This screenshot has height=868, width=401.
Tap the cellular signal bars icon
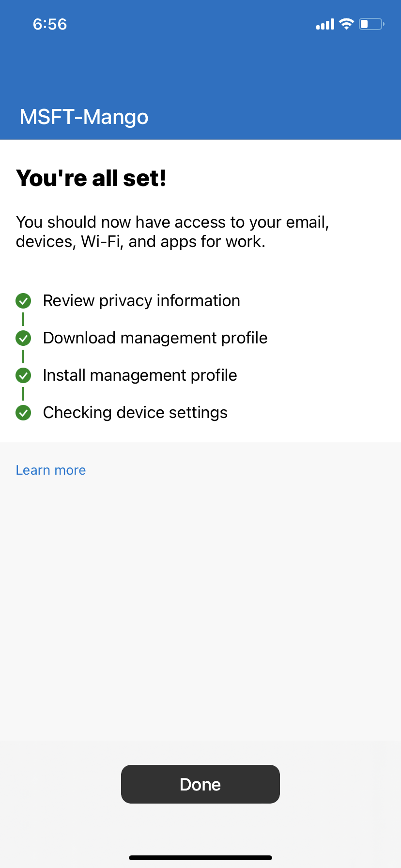[325, 24]
